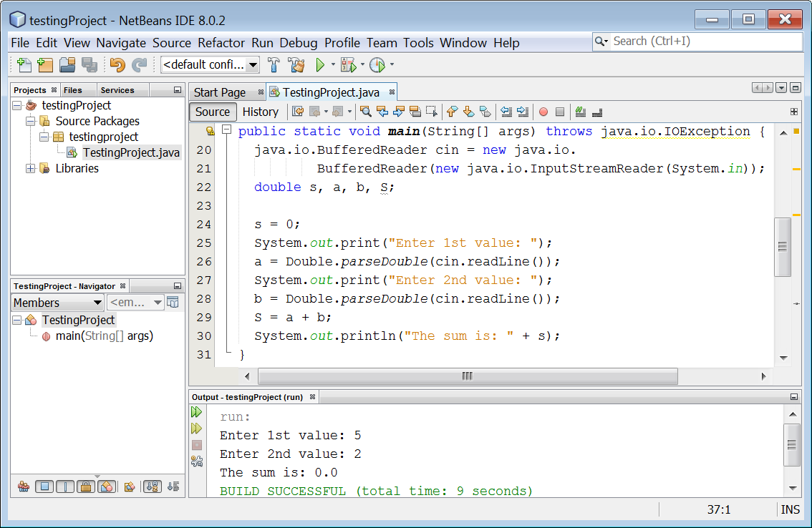Click the Save All toolbar icon
This screenshot has height=528, width=812.
[x=89, y=64]
